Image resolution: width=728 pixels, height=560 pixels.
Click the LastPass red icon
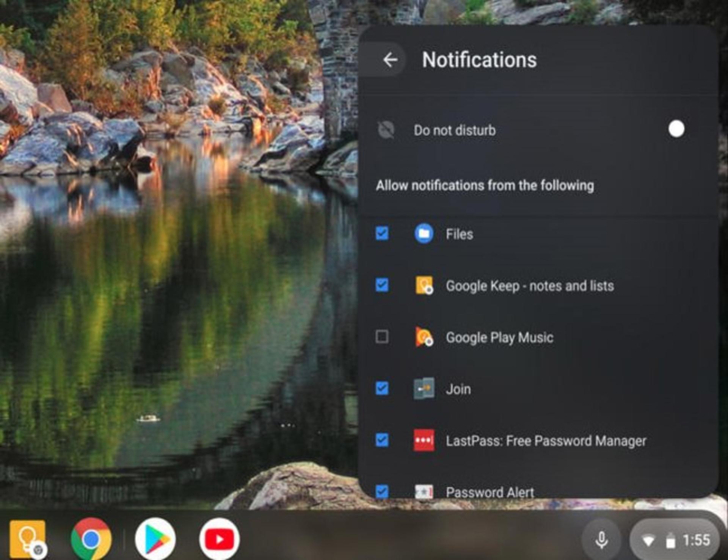point(424,440)
